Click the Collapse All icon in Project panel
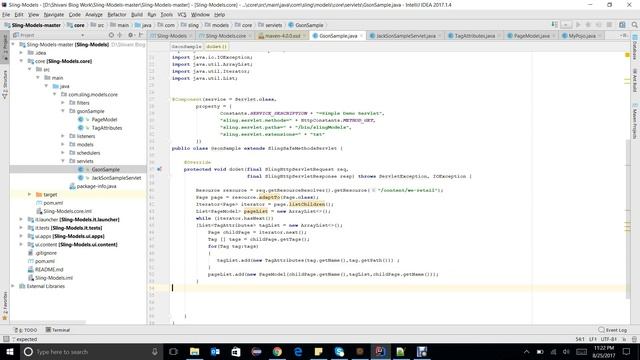 [x=120, y=36]
